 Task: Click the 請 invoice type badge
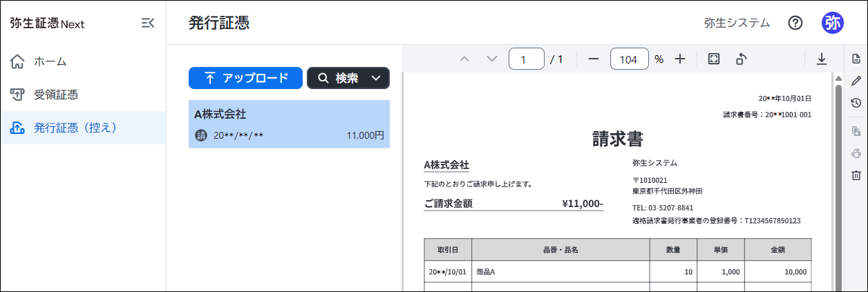click(x=201, y=135)
